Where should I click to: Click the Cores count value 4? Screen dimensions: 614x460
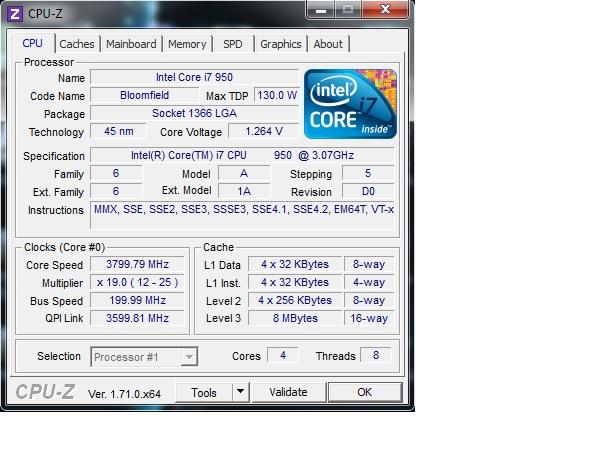pyautogui.click(x=283, y=355)
